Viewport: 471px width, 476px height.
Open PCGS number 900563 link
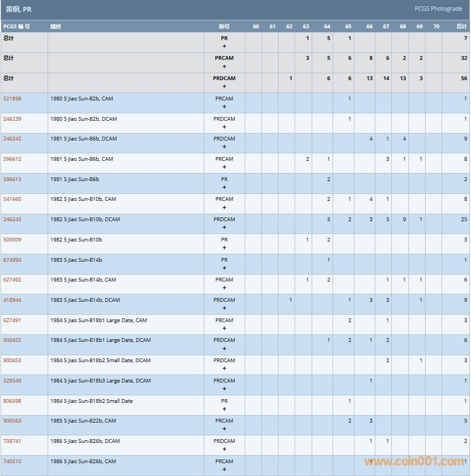pyautogui.click(x=12, y=421)
